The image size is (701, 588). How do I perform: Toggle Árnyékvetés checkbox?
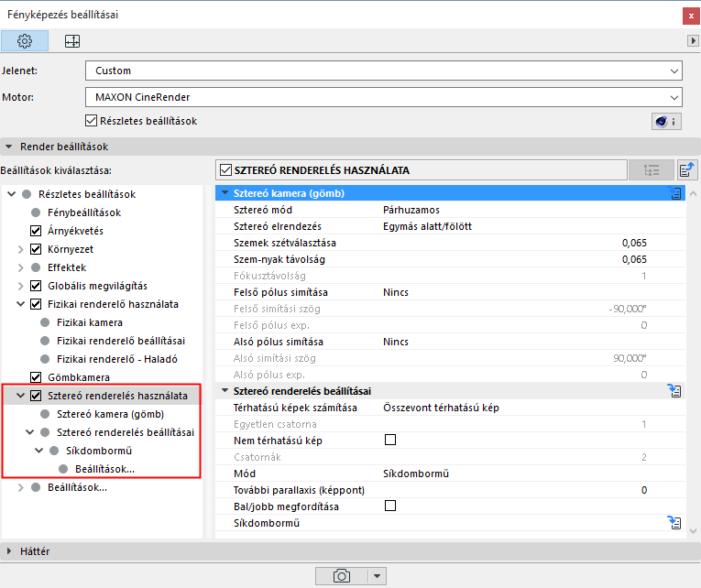pyautogui.click(x=36, y=231)
